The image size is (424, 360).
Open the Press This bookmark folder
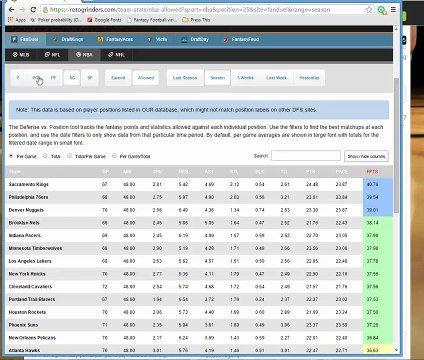(x=196, y=20)
